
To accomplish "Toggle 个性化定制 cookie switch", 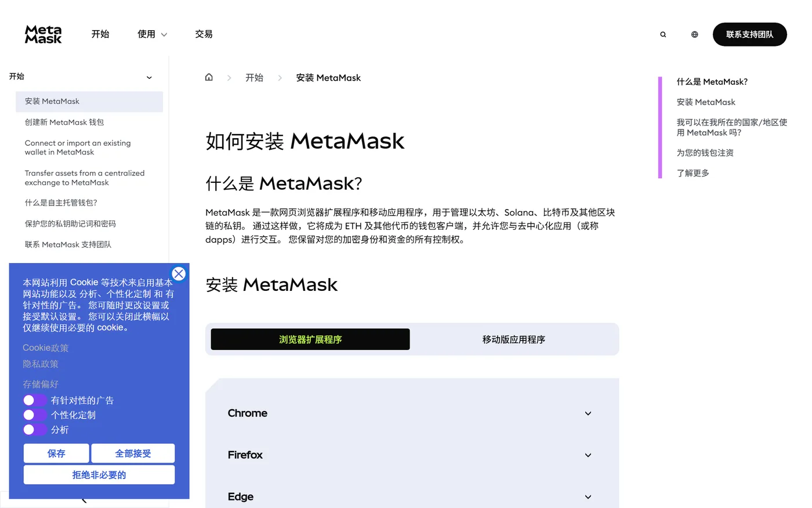I will click(35, 415).
